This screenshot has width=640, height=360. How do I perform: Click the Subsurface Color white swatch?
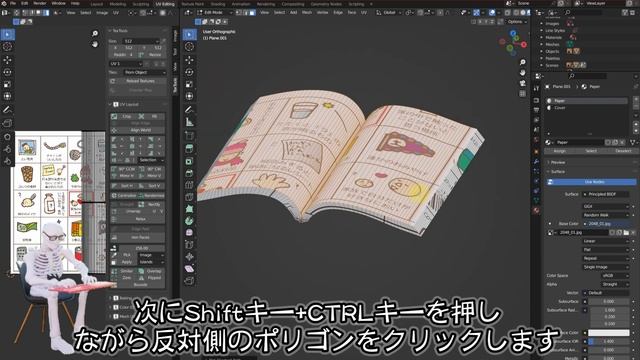[609, 333]
